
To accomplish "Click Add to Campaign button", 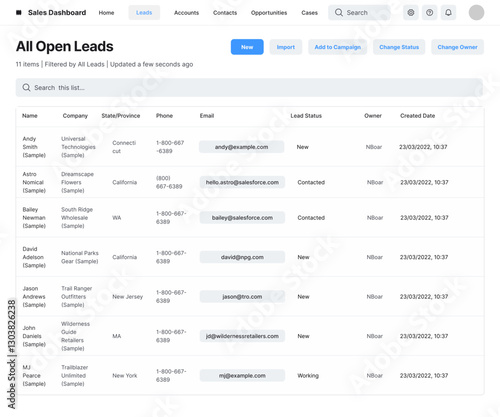I will [x=337, y=47].
